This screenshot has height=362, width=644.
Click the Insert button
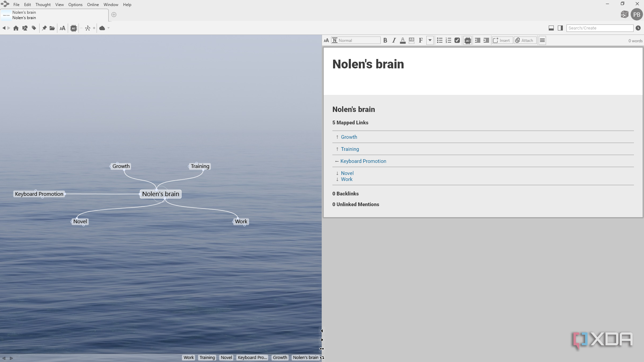point(502,41)
